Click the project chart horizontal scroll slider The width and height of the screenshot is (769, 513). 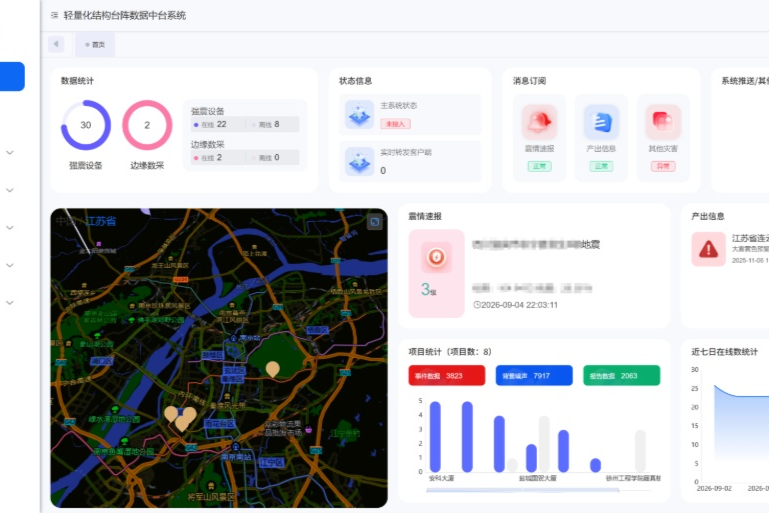[523, 489]
